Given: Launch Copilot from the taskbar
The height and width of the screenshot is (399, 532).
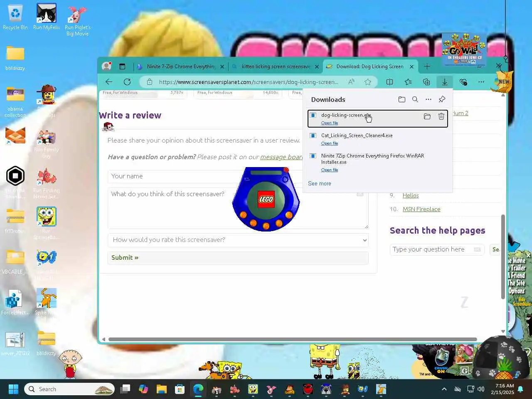Looking at the screenshot, I should coord(143,389).
